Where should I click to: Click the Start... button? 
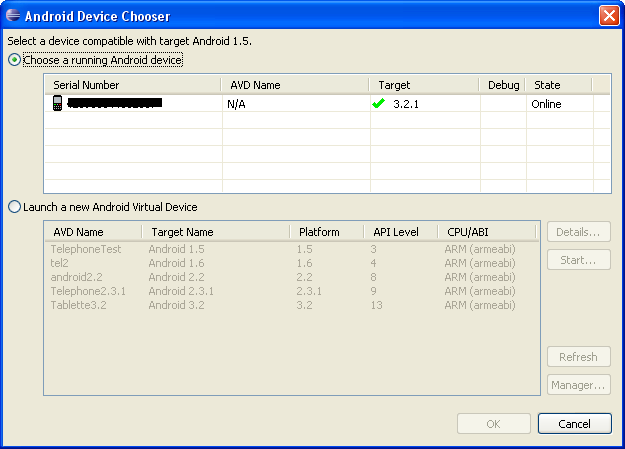point(579,260)
